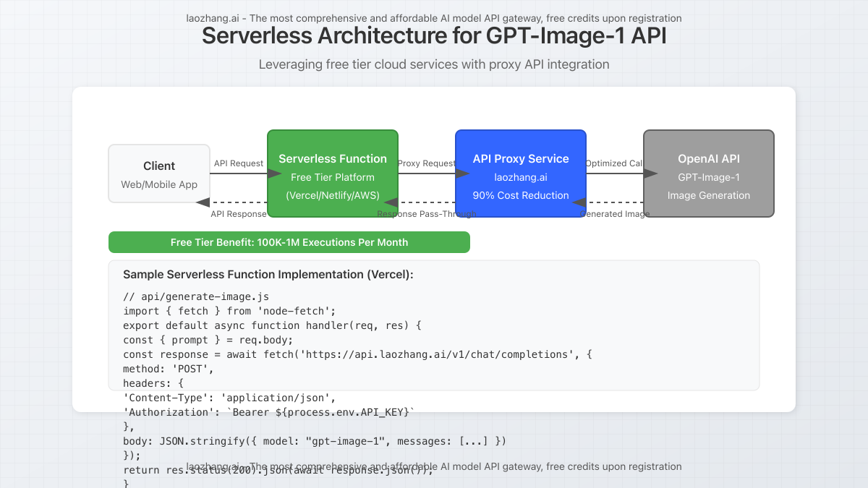This screenshot has height=488, width=868.
Task: Click the "Free Tier Platform" text
Action: (x=333, y=177)
